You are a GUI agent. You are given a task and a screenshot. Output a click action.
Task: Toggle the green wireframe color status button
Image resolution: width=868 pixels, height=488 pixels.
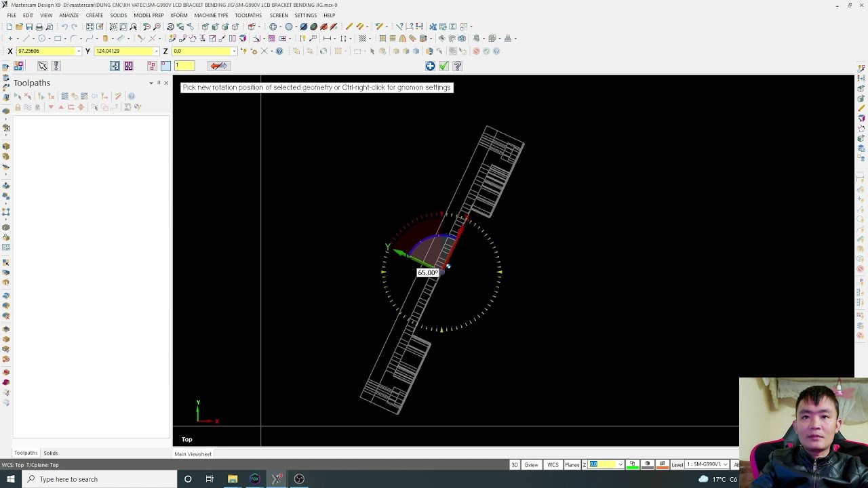[x=633, y=464]
